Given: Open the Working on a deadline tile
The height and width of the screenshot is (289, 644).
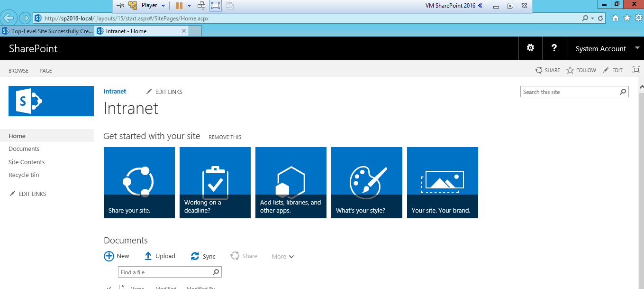Looking at the screenshot, I should pyautogui.click(x=215, y=183).
